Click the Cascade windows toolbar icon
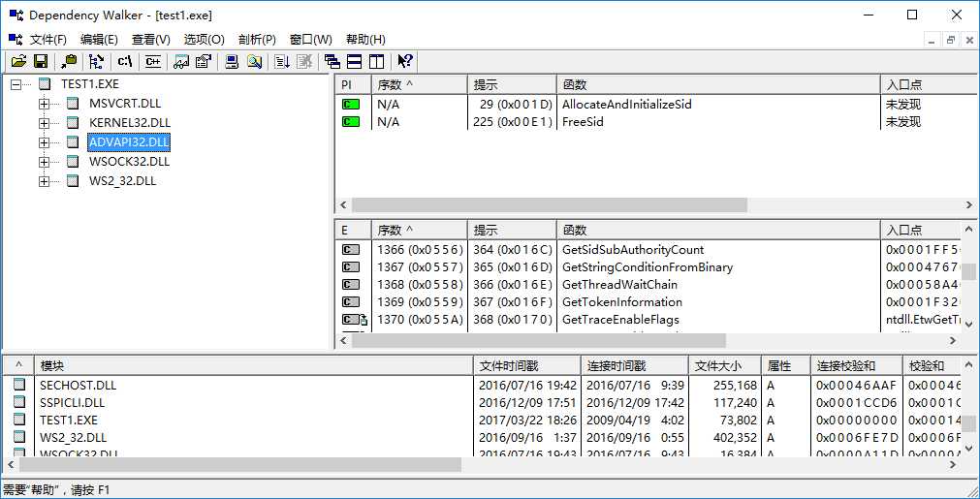 pyautogui.click(x=332, y=61)
